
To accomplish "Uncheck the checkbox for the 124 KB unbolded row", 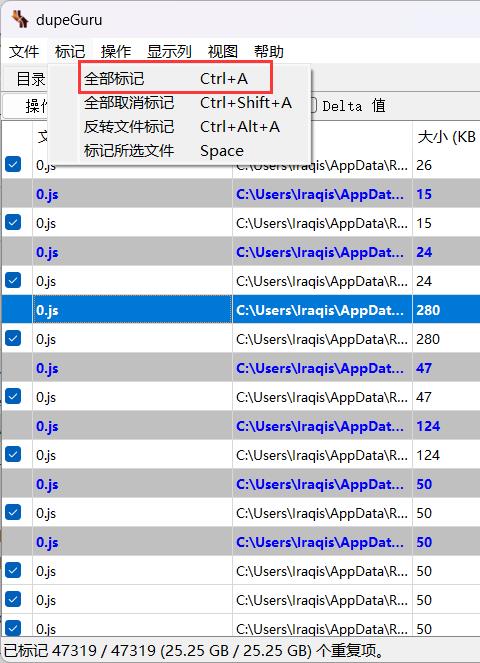I will [x=13, y=454].
